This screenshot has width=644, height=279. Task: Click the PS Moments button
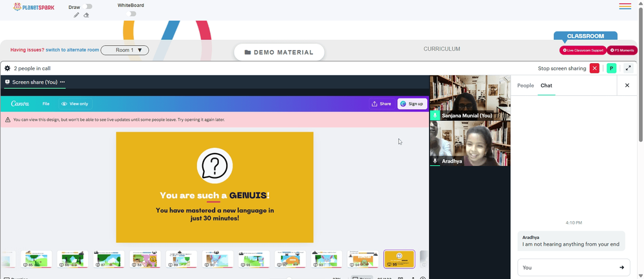(622, 50)
